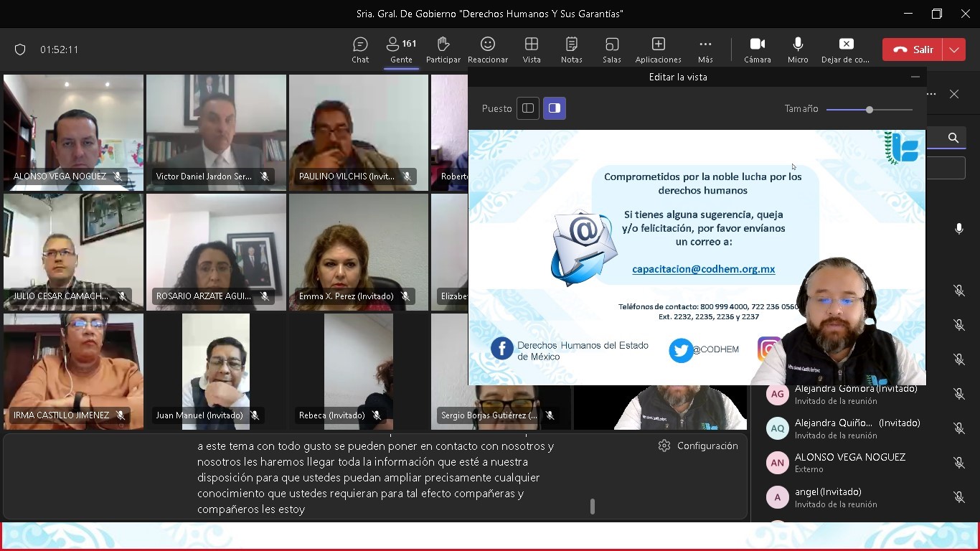Image resolution: width=980 pixels, height=551 pixels.
Task: Raise hand with the Participar icon
Action: [443, 50]
